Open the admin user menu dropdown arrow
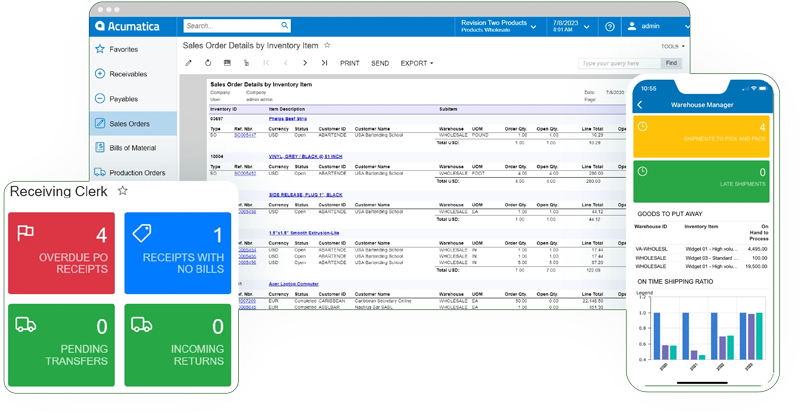This screenshot has height=414, width=800. (x=686, y=26)
